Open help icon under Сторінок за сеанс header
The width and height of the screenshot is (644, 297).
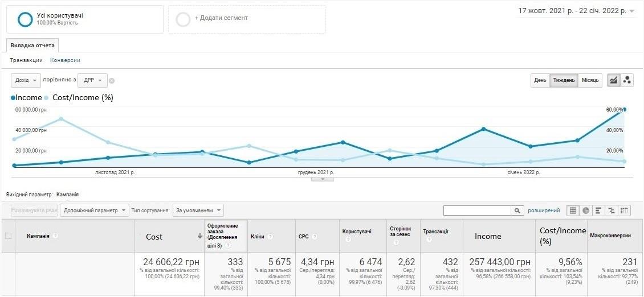(x=396, y=242)
